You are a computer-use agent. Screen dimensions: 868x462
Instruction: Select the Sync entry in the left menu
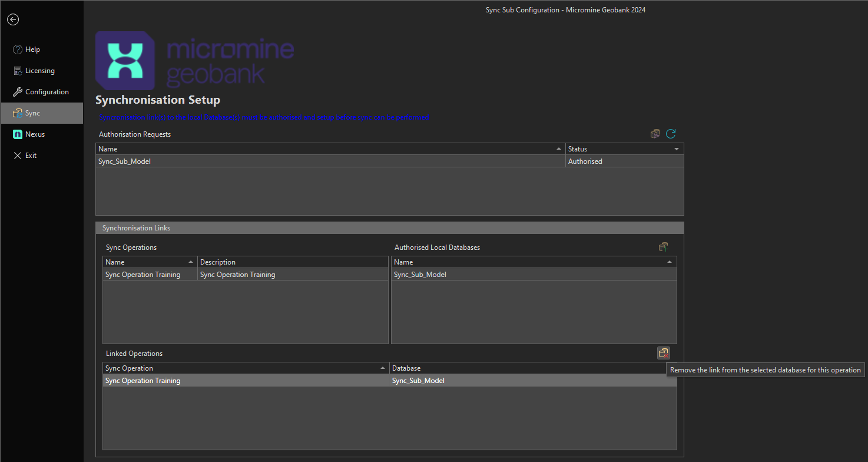pyautogui.click(x=32, y=113)
